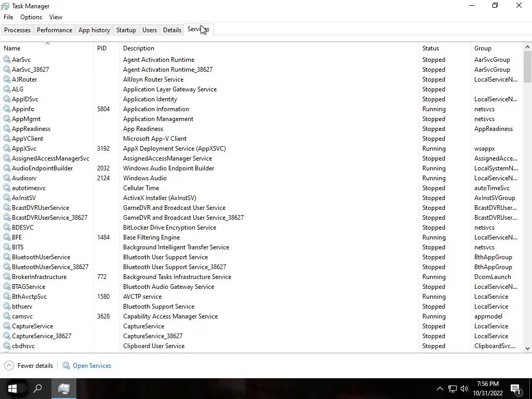Open the Options menu

(x=31, y=17)
